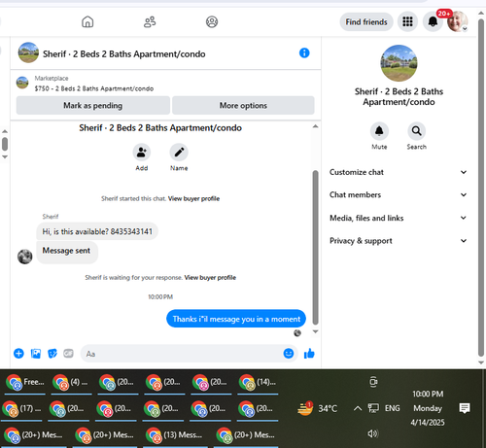Open the '(17)' Chrome taskbar window
Screen dimensions: 486x448
pyautogui.click(x=22, y=409)
